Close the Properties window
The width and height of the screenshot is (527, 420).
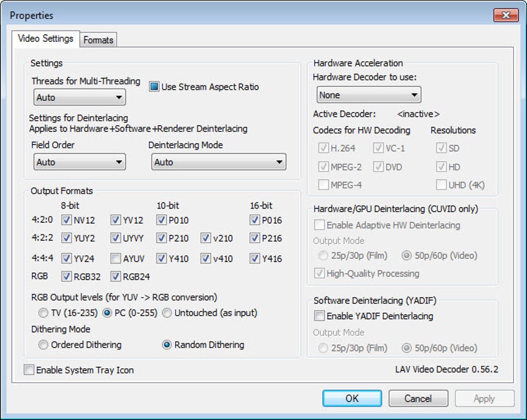tap(506, 15)
